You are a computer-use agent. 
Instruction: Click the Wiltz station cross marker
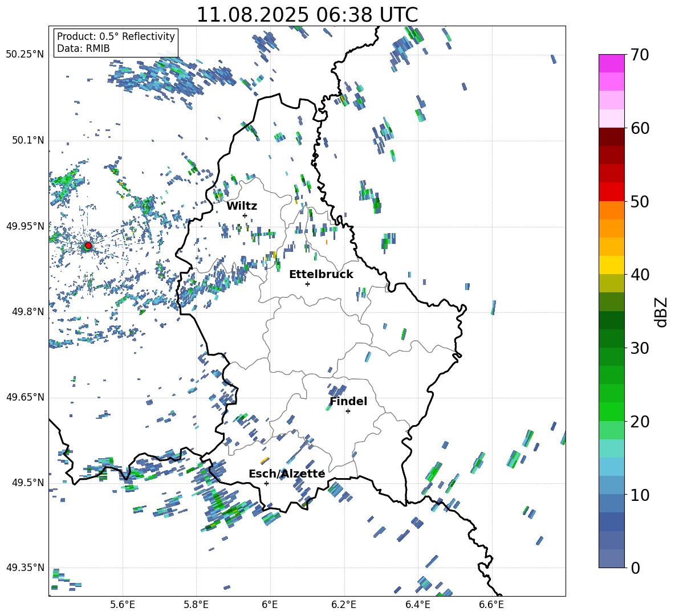click(x=245, y=215)
